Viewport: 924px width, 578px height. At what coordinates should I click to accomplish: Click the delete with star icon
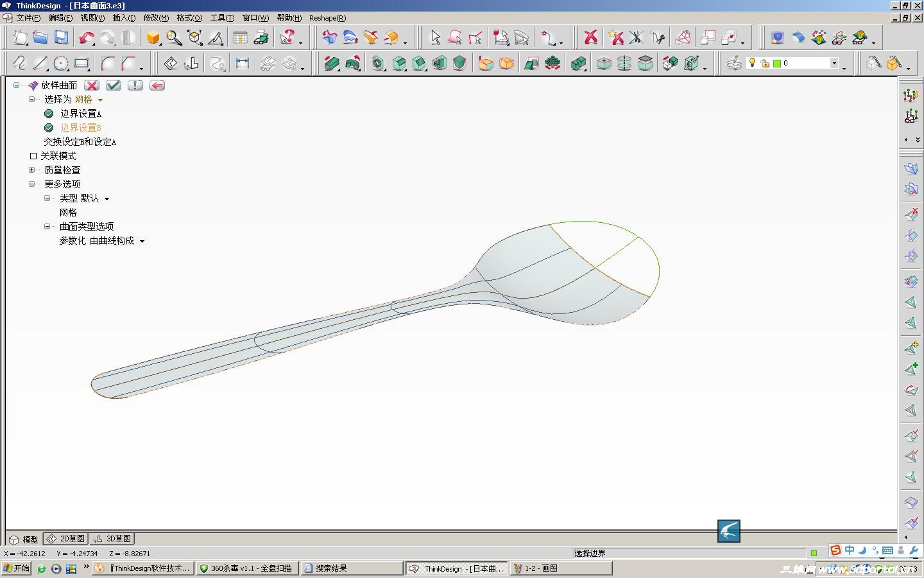tap(616, 38)
